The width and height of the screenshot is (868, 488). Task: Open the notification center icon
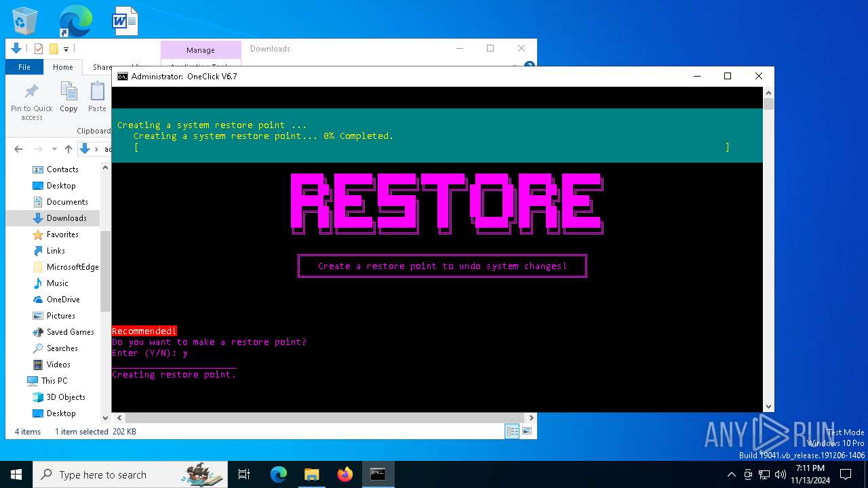pyautogui.click(x=845, y=474)
